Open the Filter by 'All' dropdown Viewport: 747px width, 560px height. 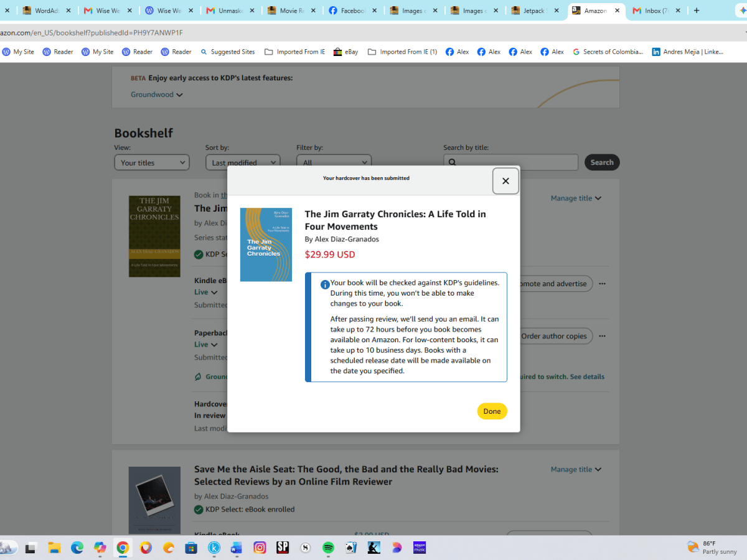[334, 162]
